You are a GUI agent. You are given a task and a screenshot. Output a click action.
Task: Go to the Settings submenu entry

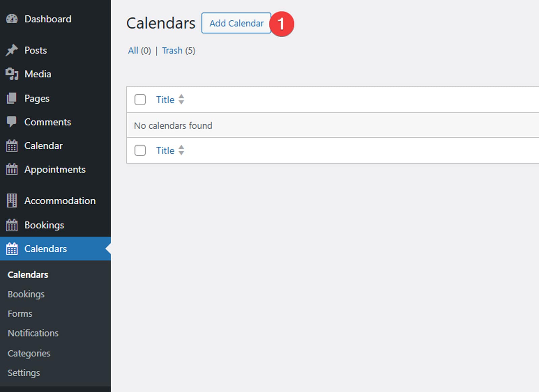[x=24, y=373]
